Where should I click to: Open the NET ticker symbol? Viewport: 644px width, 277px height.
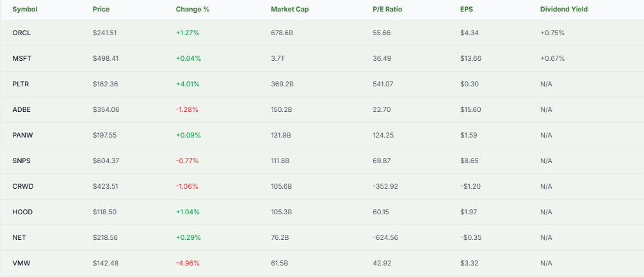click(19, 237)
